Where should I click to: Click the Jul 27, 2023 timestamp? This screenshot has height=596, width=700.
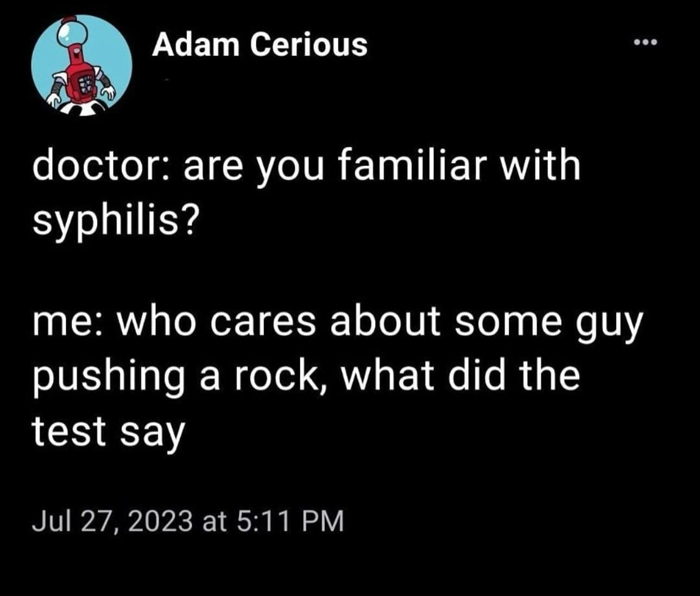click(x=188, y=522)
